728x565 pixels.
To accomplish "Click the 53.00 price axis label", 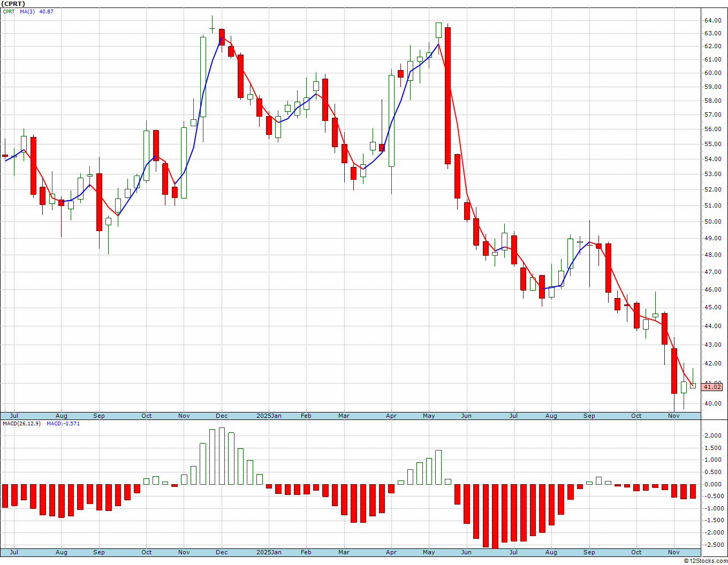I will (x=712, y=174).
